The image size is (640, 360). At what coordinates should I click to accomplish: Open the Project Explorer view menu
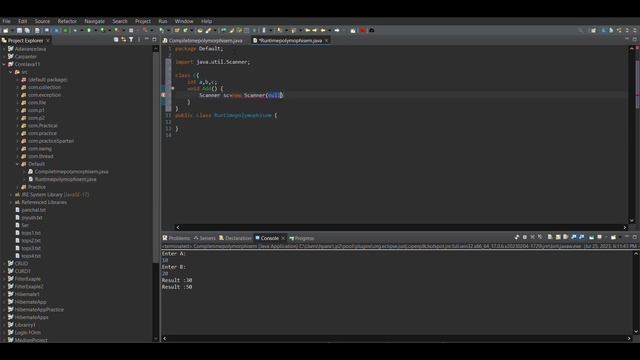tap(139, 40)
